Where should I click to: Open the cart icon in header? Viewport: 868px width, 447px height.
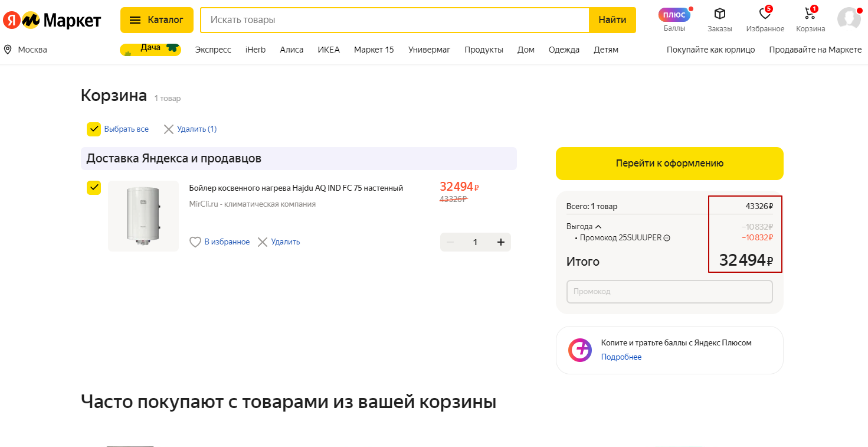(x=810, y=14)
